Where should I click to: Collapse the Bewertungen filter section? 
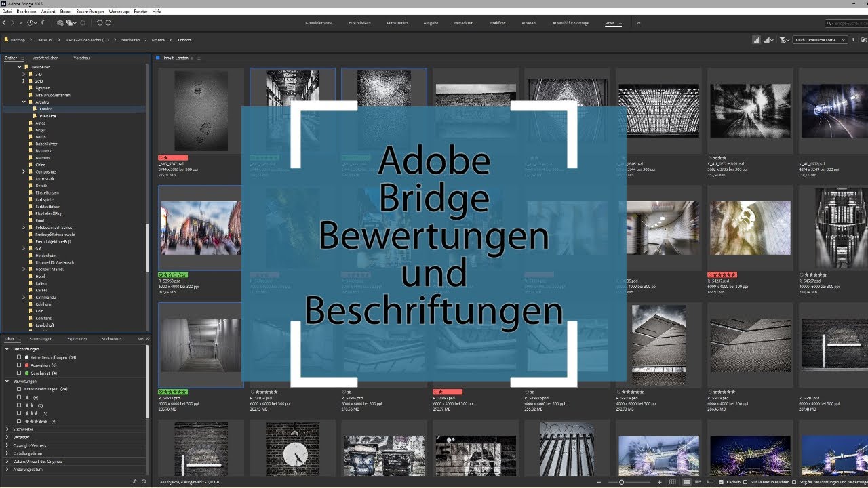[x=7, y=381]
